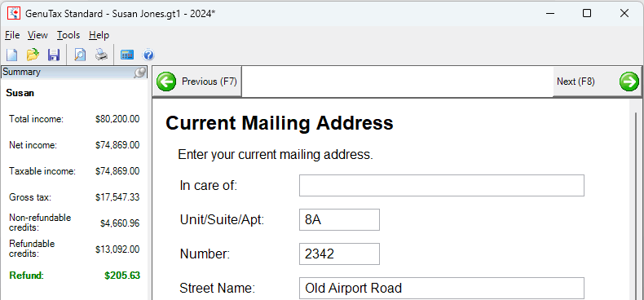Click the New file toolbar icon
The image size is (644, 300).
[12, 55]
